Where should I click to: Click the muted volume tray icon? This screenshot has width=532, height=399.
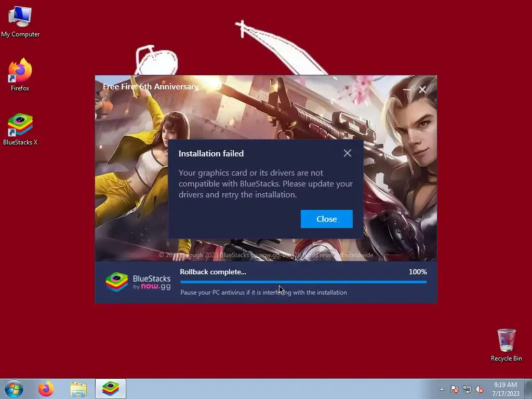480,389
